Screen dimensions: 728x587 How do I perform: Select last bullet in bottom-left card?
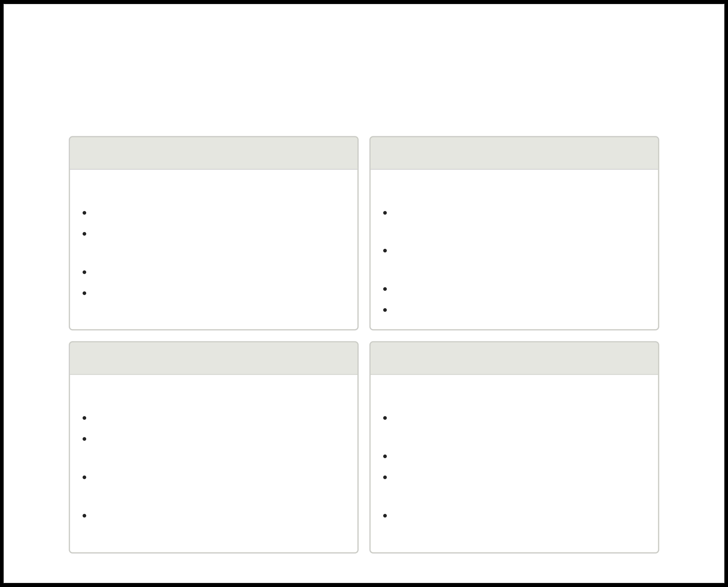[84, 516]
